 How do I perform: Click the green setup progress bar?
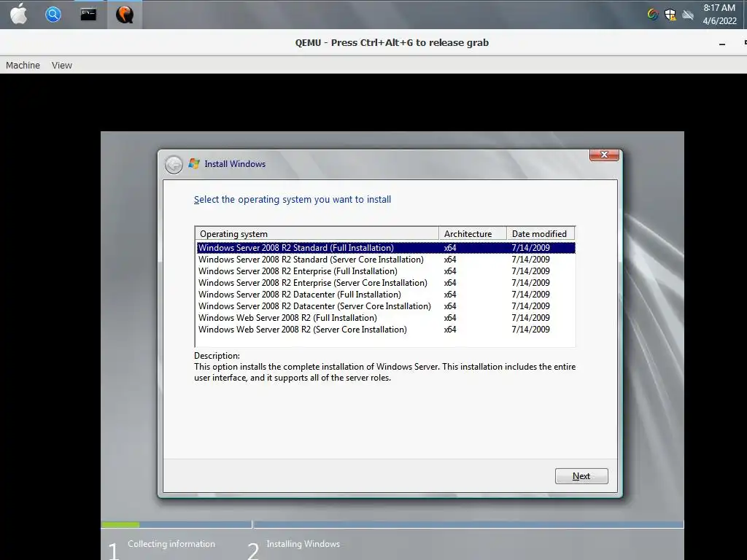[x=120, y=525]
